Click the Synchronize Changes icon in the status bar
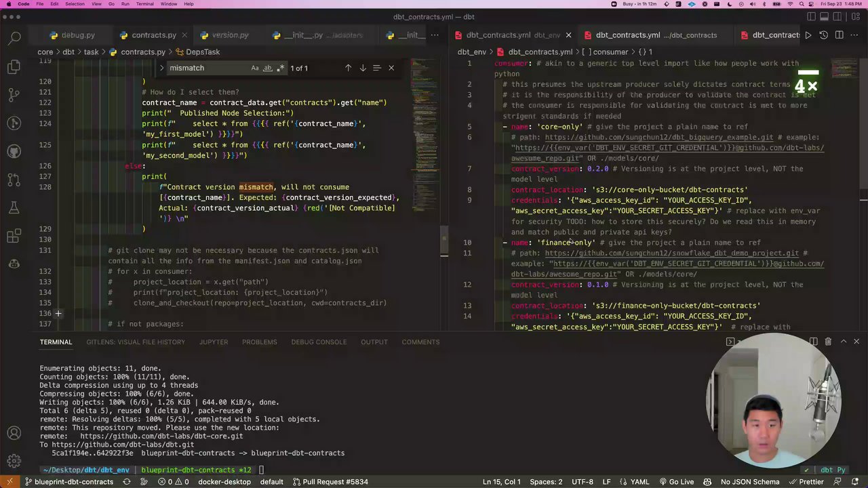 (x=127, y=482)
